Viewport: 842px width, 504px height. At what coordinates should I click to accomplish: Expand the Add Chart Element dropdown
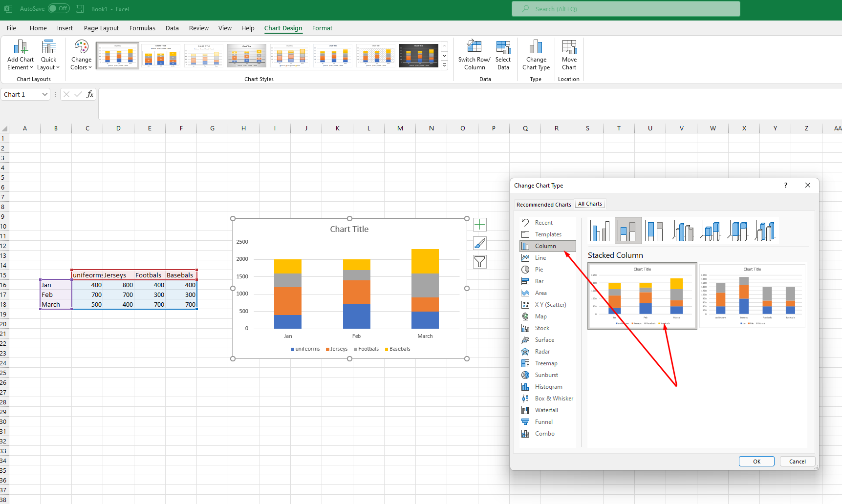click(x=20, y=55)
